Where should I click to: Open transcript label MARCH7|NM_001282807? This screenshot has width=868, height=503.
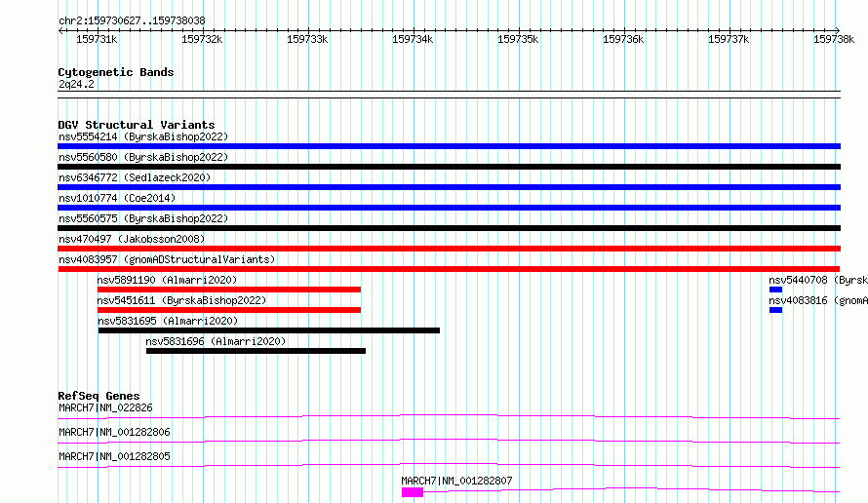(456, 481)
